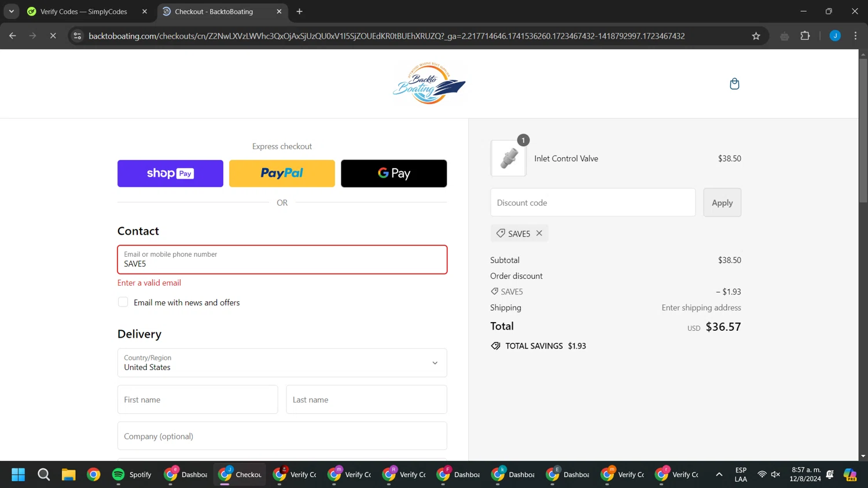Open the Chrome three-dot menu
The height and width of the screenshot is (488, 868).
tap(855, 36)
